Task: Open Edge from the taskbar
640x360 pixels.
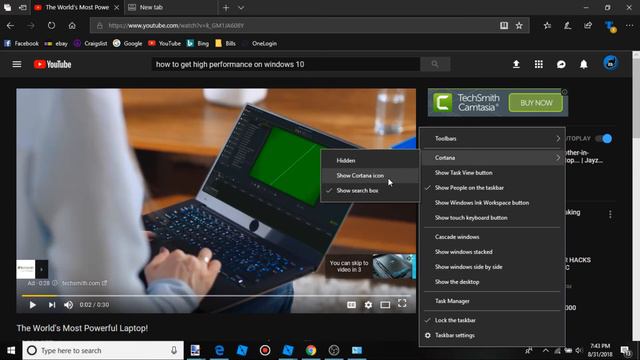Action: 219,350
